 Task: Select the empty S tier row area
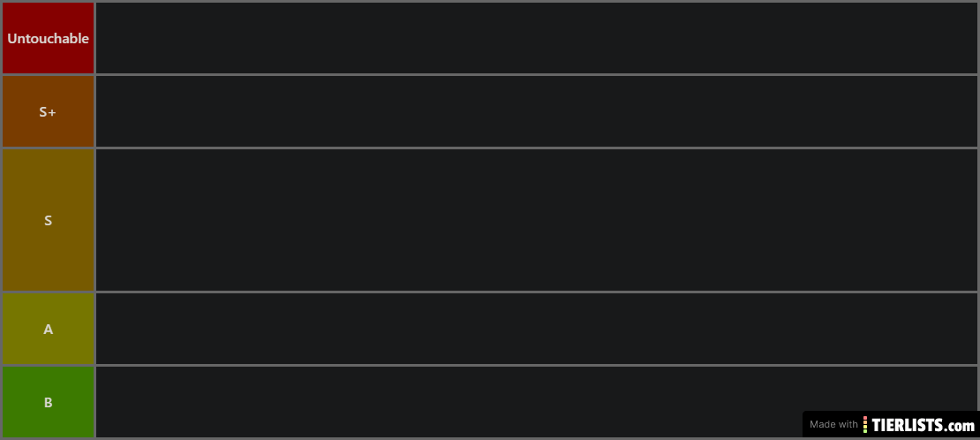point(536,220)
